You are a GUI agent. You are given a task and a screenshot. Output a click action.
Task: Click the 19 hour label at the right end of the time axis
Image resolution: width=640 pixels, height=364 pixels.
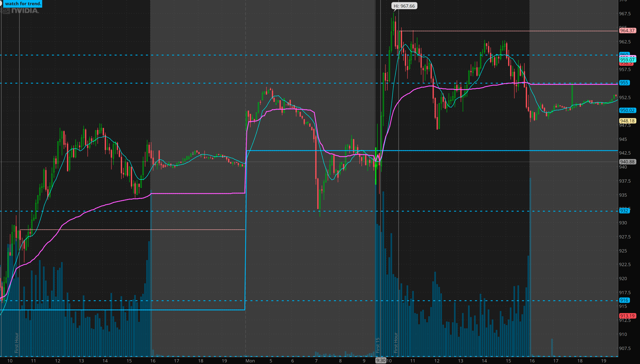604,361
